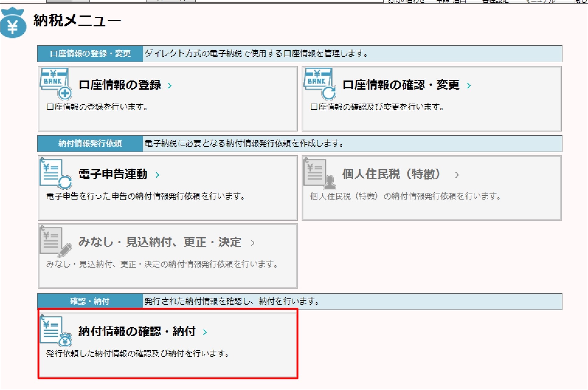Click the みなし・見込納付 document pencil icon
The width and height of the screenshot is (588, 390).
tap(56, 241)
